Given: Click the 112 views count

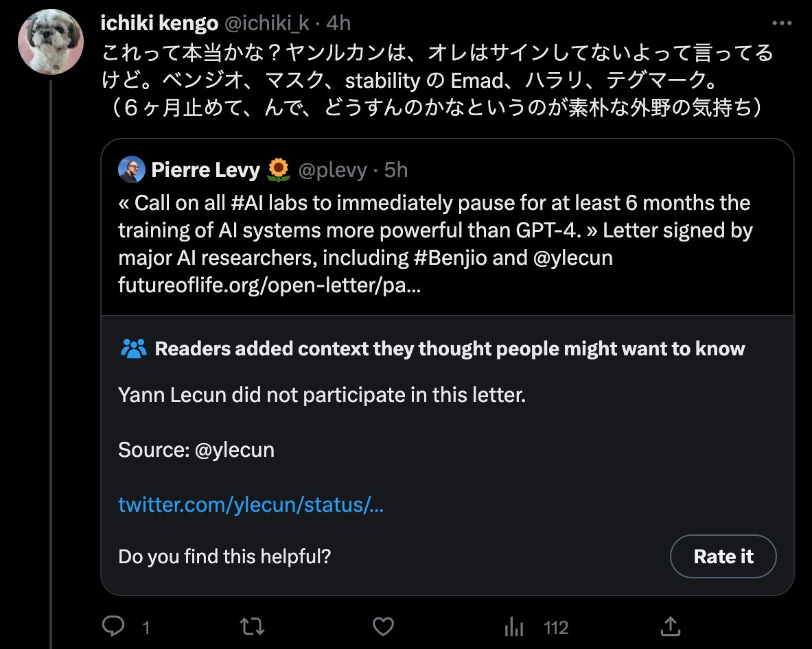Looking at the screenshot, I should coord(556,627).
